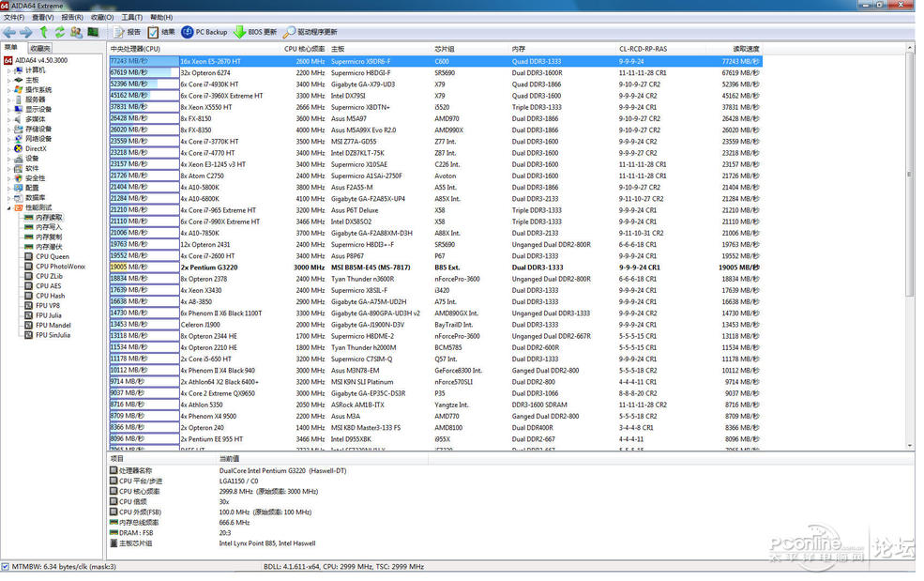Open the 报告(R) menu
Viewport: 924px width, 581px height.
click(72, 17)
